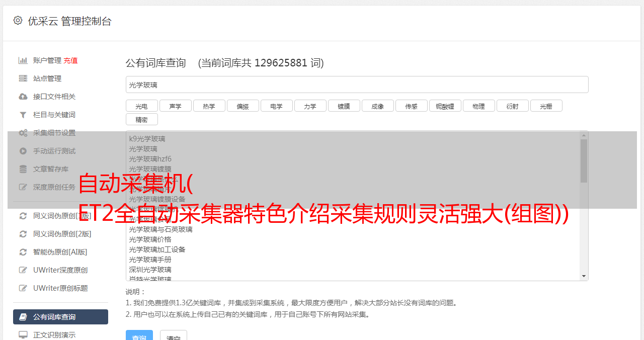Click the monitor icon for 正文识别演示
Image resolution: width=644 pixels, height=340 pixels.
[23, 334]
